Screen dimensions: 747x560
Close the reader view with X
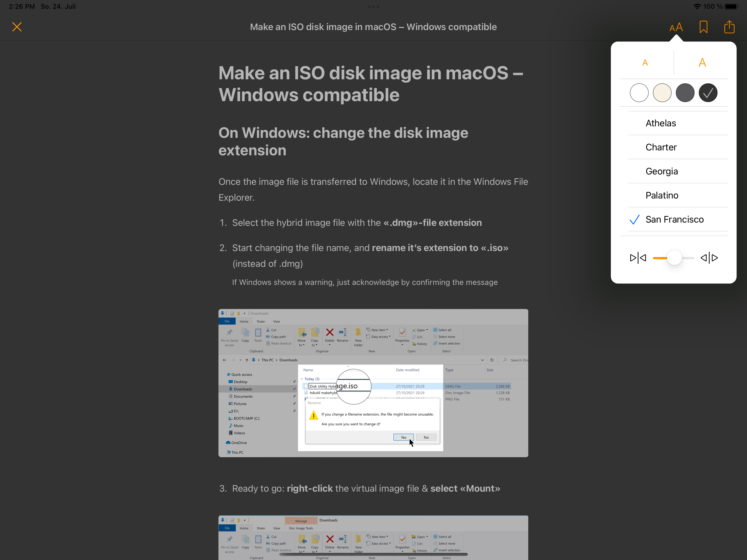point(17,27)
